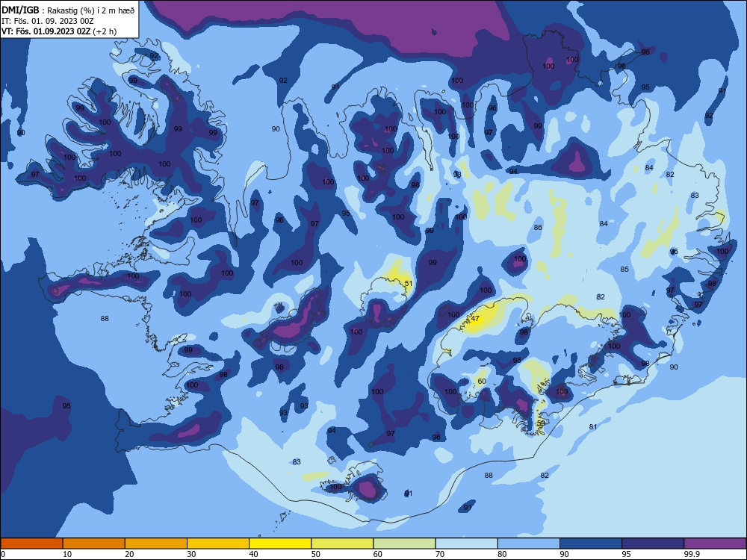This screenshot has width=747, height=560.
Task: Click the purple above-99.9 legend swatch
Action: (x=715, y=544)
